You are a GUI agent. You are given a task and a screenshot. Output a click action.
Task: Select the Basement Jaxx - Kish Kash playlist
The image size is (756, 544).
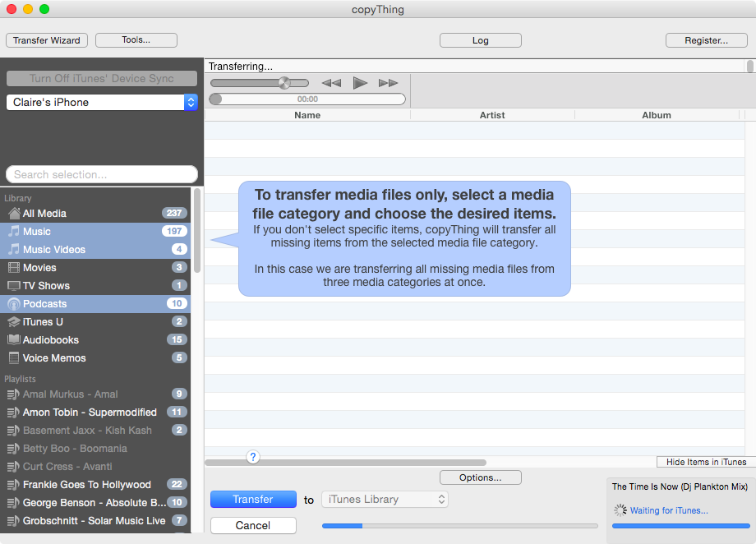[x=95, y=430]
